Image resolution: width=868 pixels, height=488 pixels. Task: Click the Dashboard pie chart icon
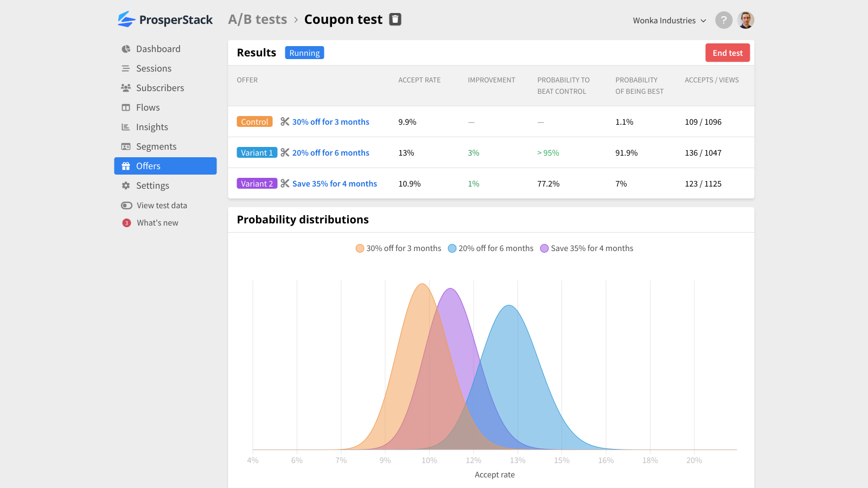[x=126, y=49]
